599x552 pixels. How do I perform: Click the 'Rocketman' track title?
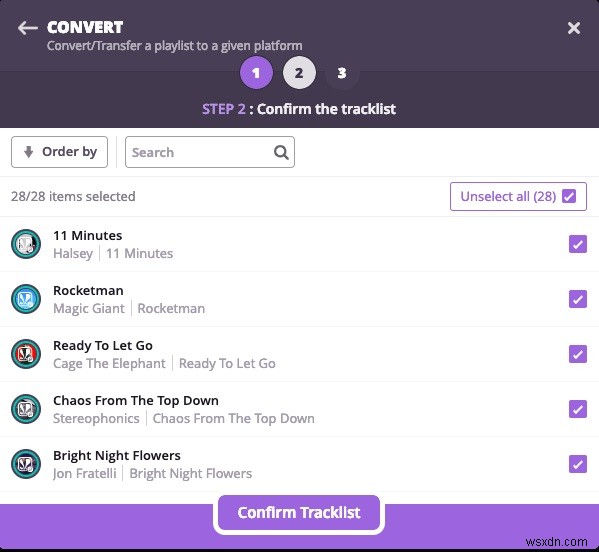(88, 290)
